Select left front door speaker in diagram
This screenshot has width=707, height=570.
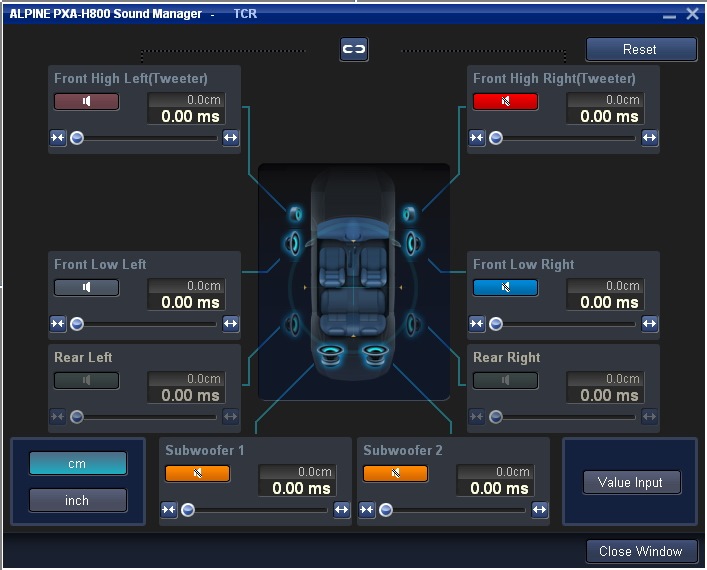(293, 244)
